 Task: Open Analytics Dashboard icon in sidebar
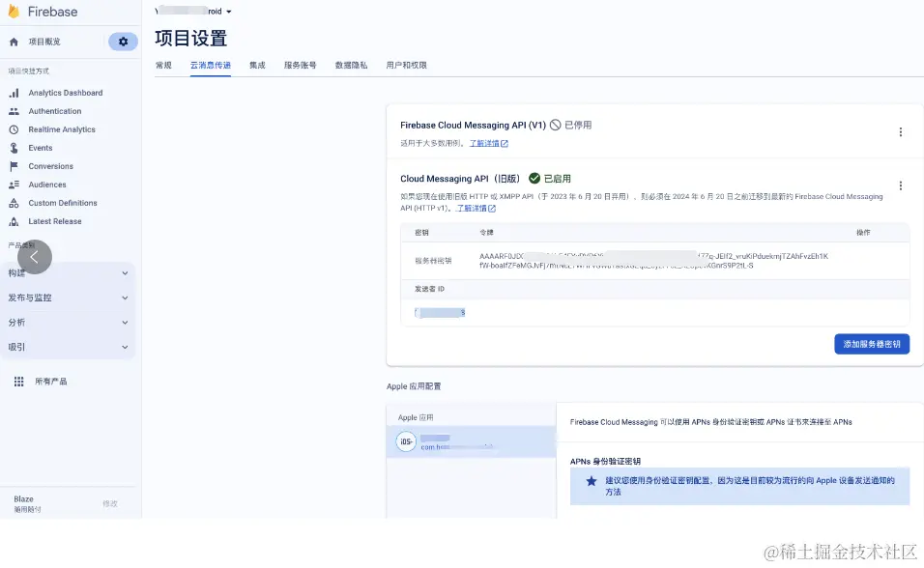(14, 93)
